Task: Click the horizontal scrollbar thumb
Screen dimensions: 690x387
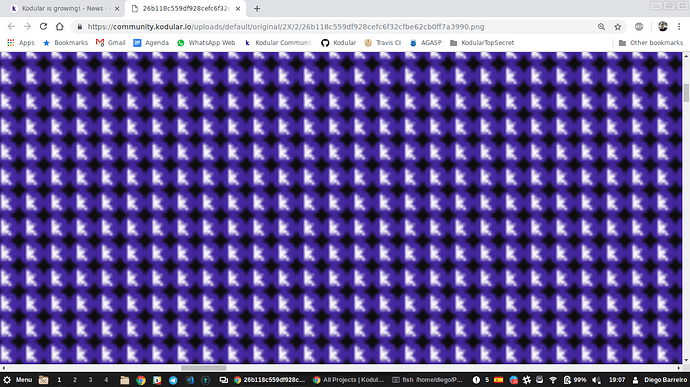Action: pos(204,368)
